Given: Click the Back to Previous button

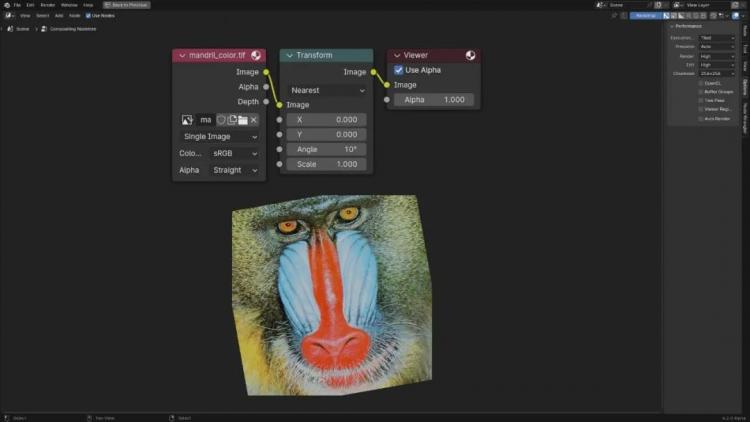Looking at the screenshot, I should tap(127, 5).
